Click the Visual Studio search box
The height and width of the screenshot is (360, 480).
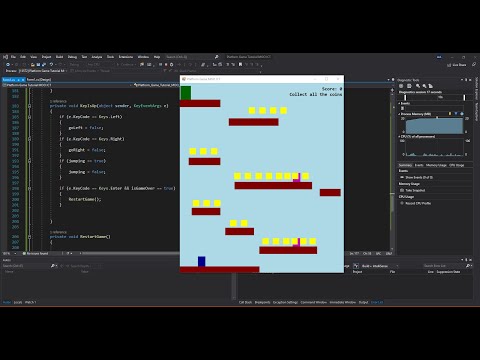192,57
